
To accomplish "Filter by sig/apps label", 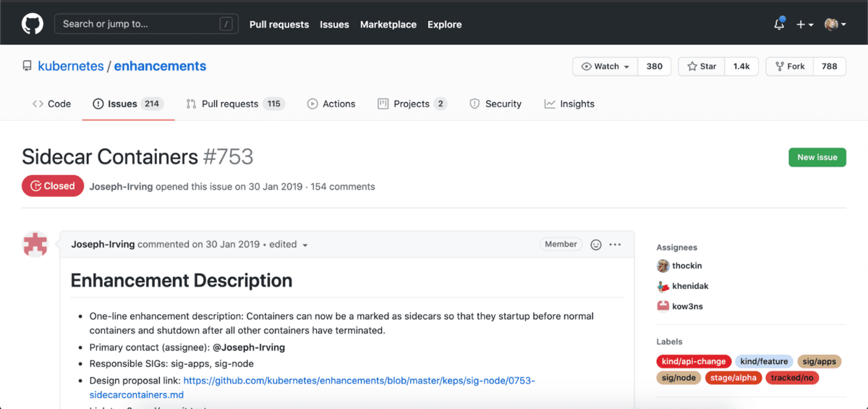I will (820, 361).
